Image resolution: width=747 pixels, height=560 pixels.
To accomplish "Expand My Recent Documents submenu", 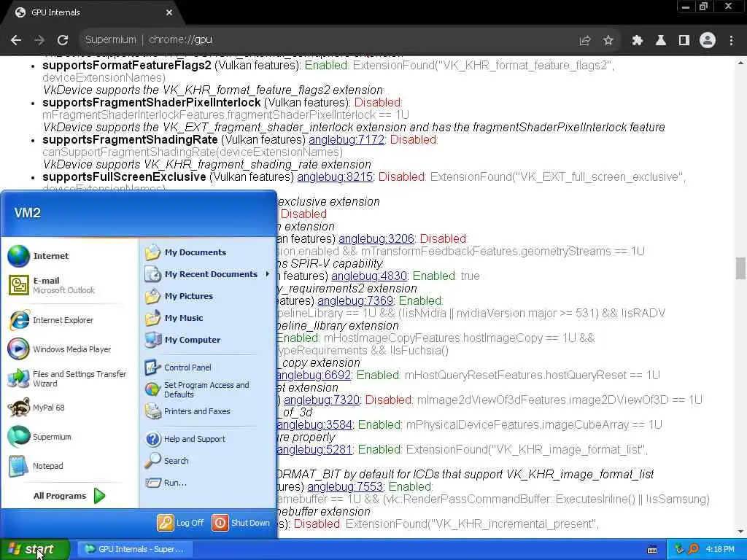I will point(207,274).
